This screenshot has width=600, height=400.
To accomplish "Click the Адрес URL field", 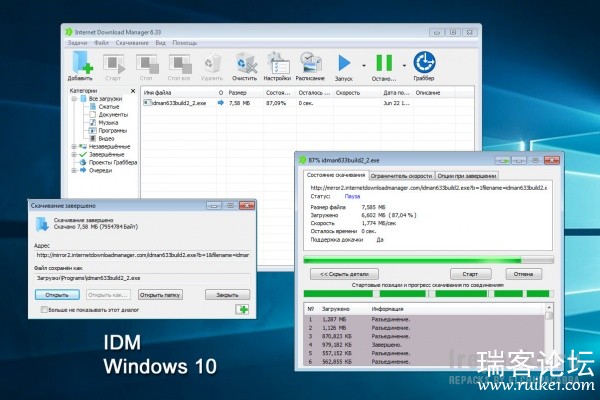I will pyautogui.click(x=142, y=255).
